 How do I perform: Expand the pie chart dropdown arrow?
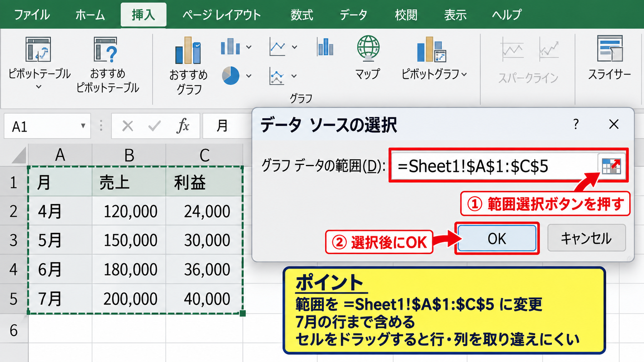[x=249, y=76]
